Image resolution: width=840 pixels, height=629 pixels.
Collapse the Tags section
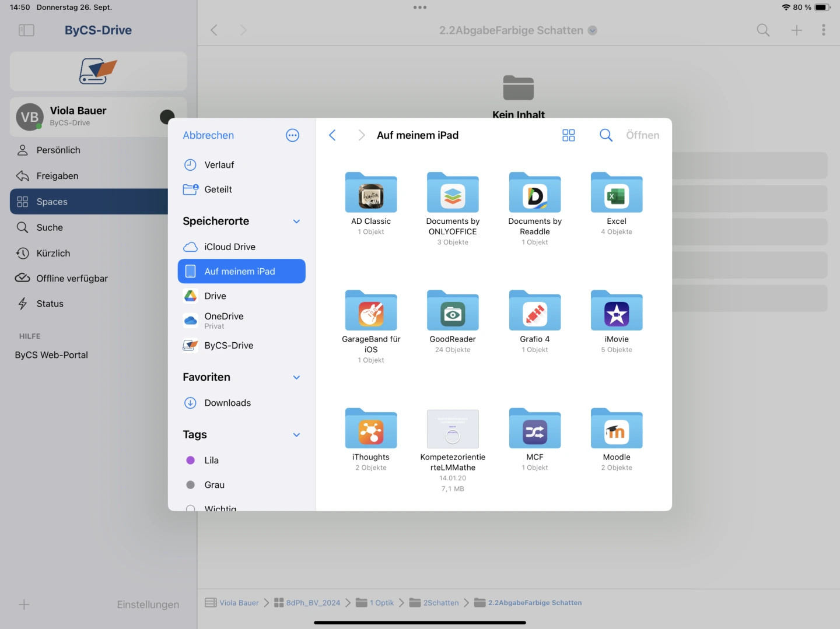click(296, 435)
